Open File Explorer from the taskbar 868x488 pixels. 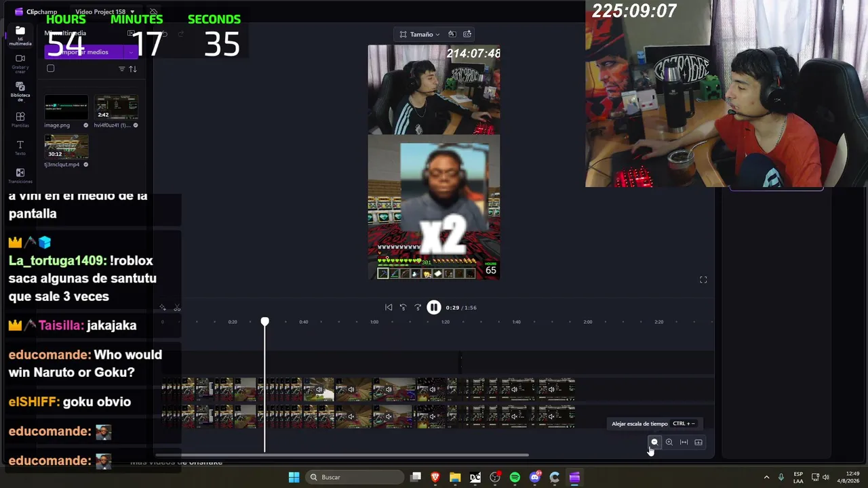point(455,477)
